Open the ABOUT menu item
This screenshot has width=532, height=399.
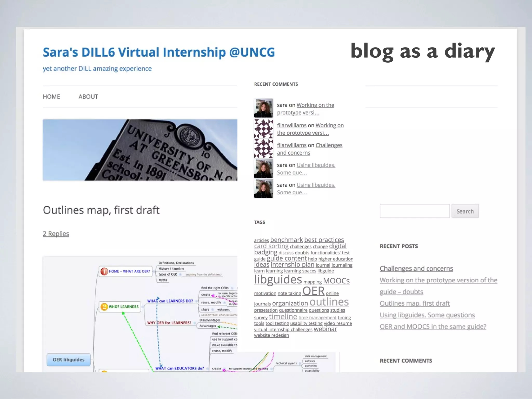[x=88, y=97]
